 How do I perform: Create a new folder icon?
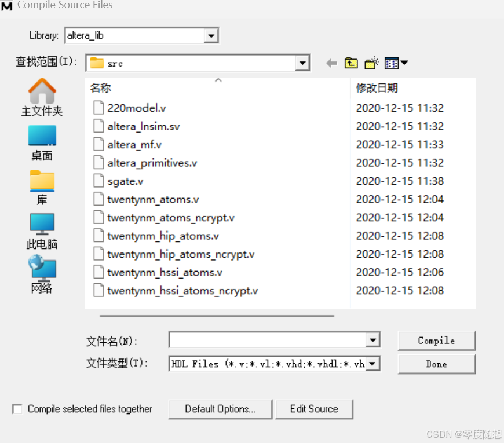(x=371, y=63)
